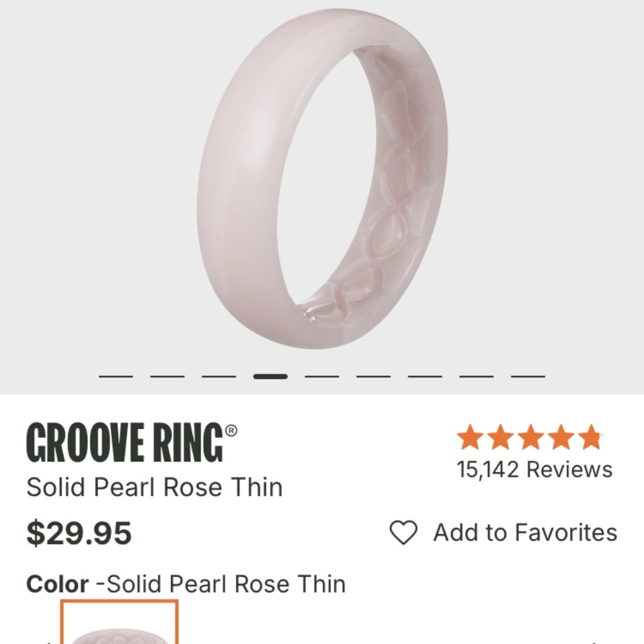Click the Color label above the swatch

tap(58, 584)
